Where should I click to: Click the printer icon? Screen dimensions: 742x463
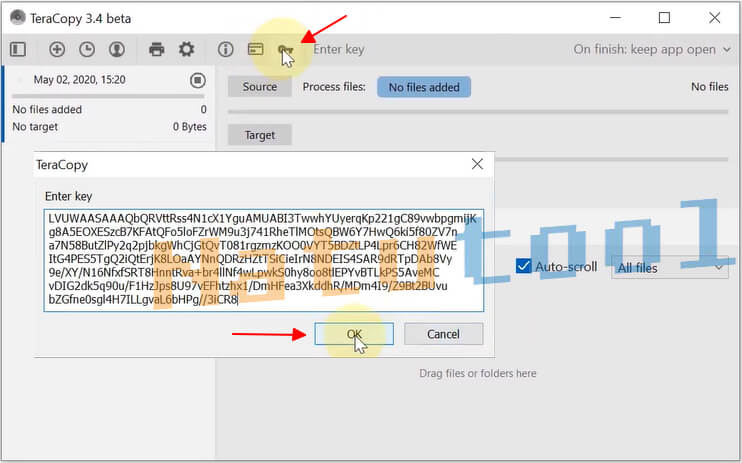coord(157,49)
